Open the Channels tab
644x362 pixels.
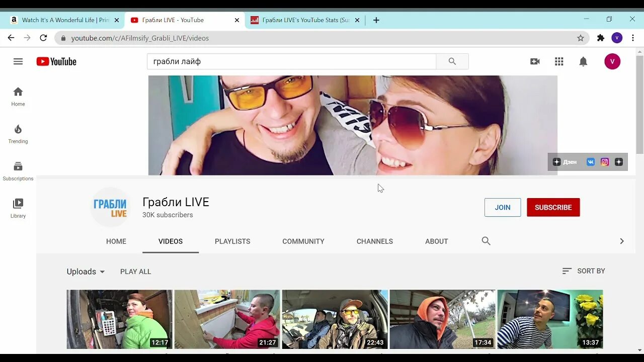(x=375, y=241)
